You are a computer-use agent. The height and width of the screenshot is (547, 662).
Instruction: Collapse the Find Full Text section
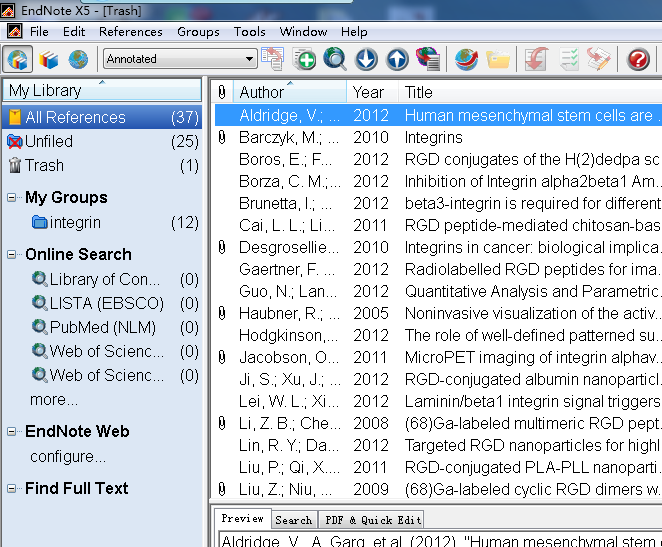pos(11,489)
